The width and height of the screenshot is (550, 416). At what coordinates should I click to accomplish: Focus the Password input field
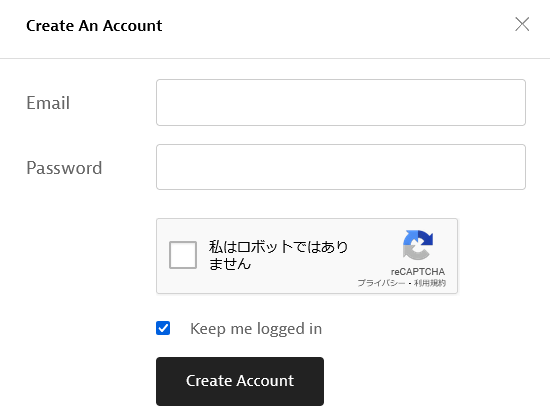tap(341, 167)
